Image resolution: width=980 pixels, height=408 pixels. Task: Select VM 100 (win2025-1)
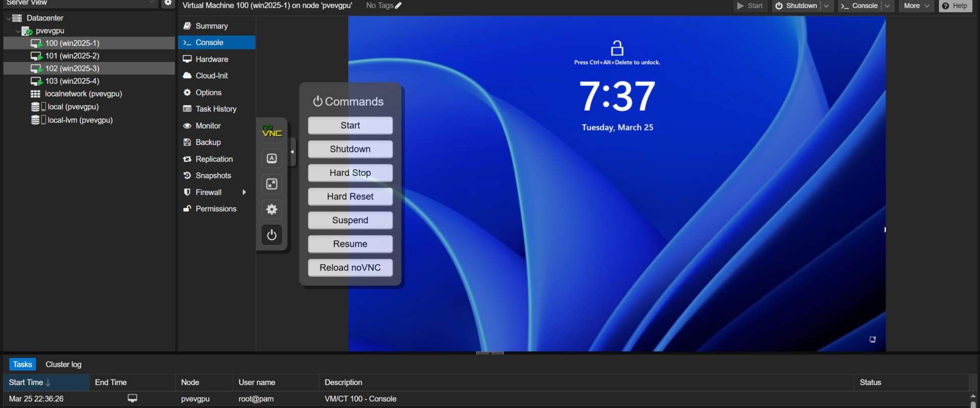pos(89,43)
